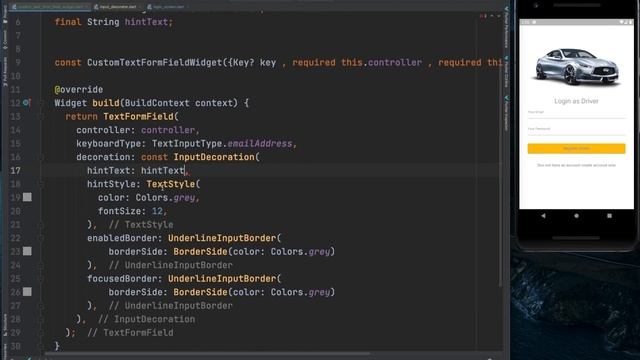
Task: Tap the emulator Recents square button
Action: (x=609, y=216)
